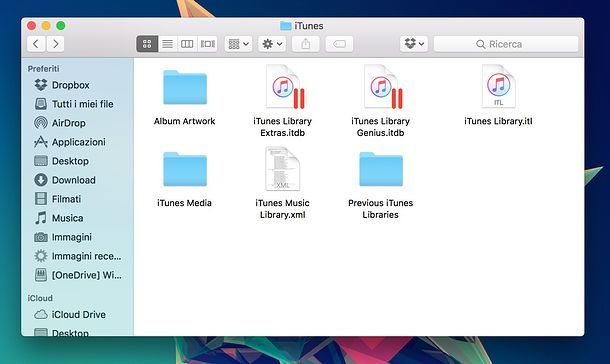Click the Edit Tags toolbar button
Screen dimensions: 610x364
339,44
